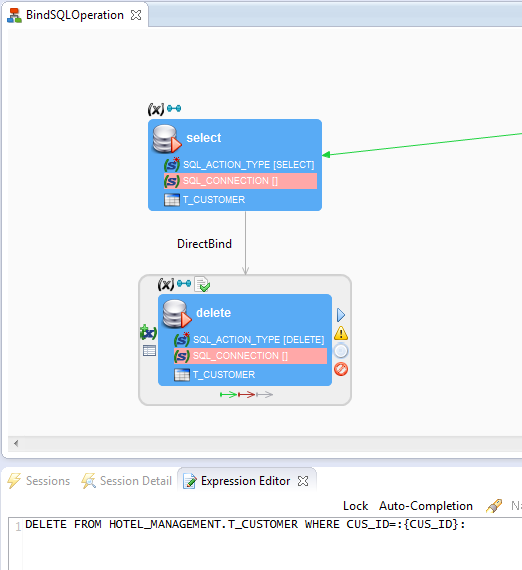The image size is (522, 570).
Task: Click the yellow warning triangle icon
Action: (341, 333)
